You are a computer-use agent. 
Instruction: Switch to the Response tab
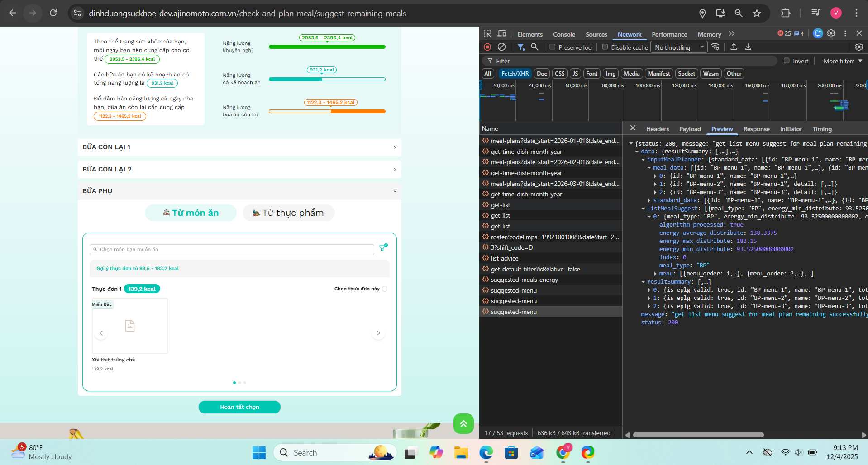756,129
